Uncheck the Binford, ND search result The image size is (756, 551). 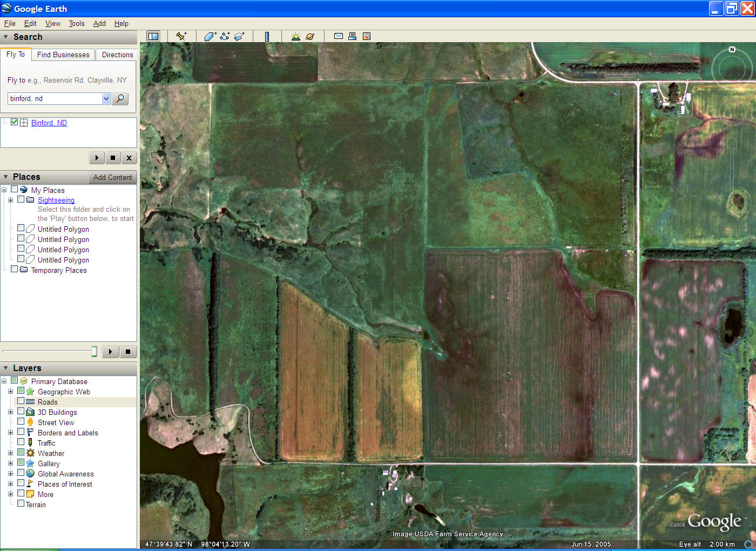pos(14,123)
